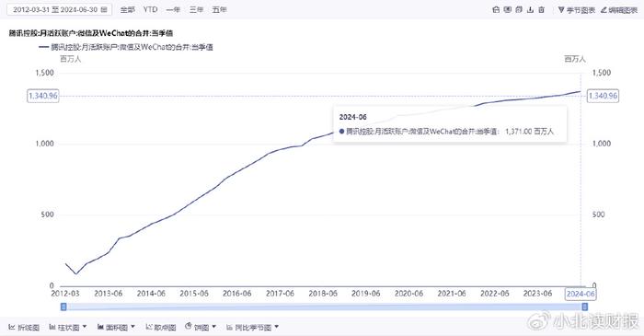The image size is (644, 336).
Task: Click the right handle of time range slider
Action: click(585, 307)
